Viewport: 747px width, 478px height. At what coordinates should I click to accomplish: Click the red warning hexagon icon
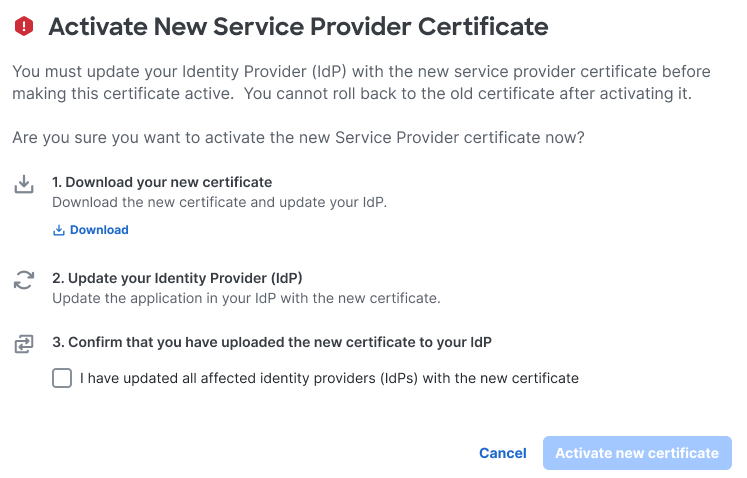pos(24,26)
